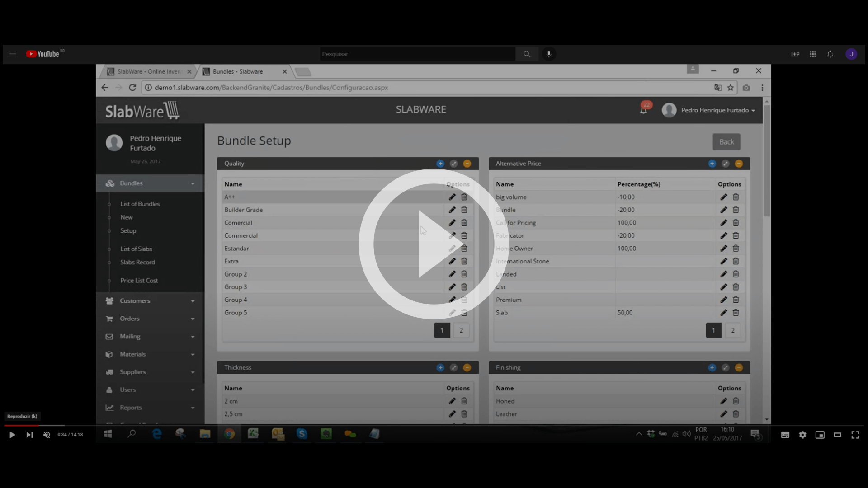Click the large play overlay button

433,244
